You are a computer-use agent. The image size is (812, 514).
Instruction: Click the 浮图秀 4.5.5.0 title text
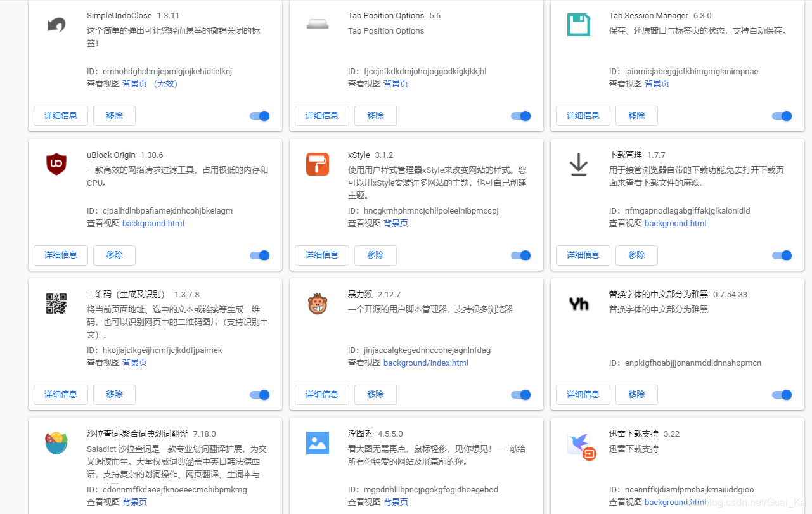(x=375, y=434)
